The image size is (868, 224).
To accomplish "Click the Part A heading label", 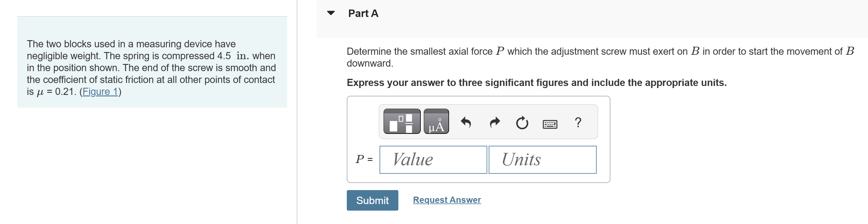I will 363,13.
